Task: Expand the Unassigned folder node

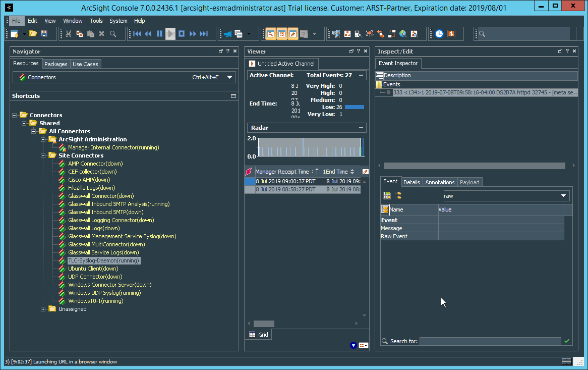Action: (x=43, y=309)
